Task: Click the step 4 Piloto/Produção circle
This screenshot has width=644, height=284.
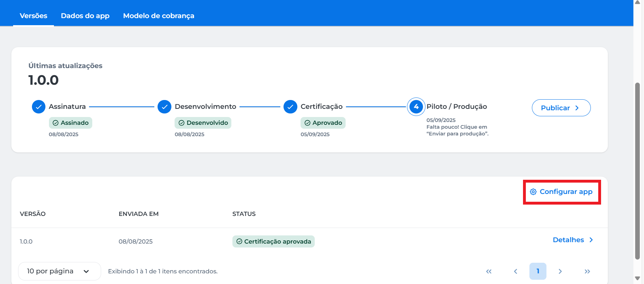Action: point(416,107)
